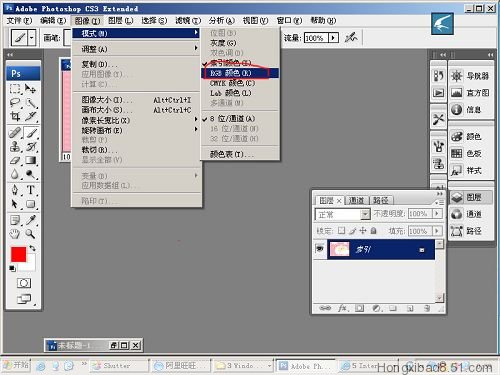The image size is (500, 375).
Task: Open 信息 info panel
Action: point(470,109)
